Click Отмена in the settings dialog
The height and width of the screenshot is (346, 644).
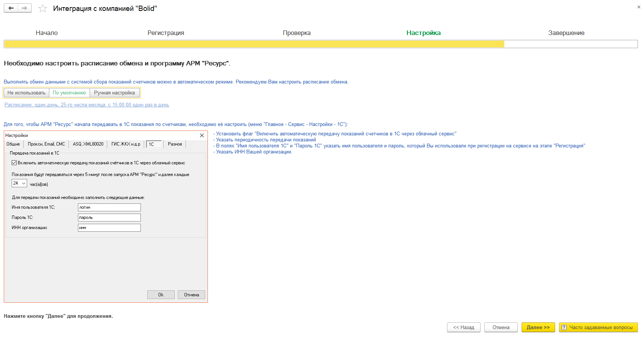pyautogui.click(x=191, y=295)
